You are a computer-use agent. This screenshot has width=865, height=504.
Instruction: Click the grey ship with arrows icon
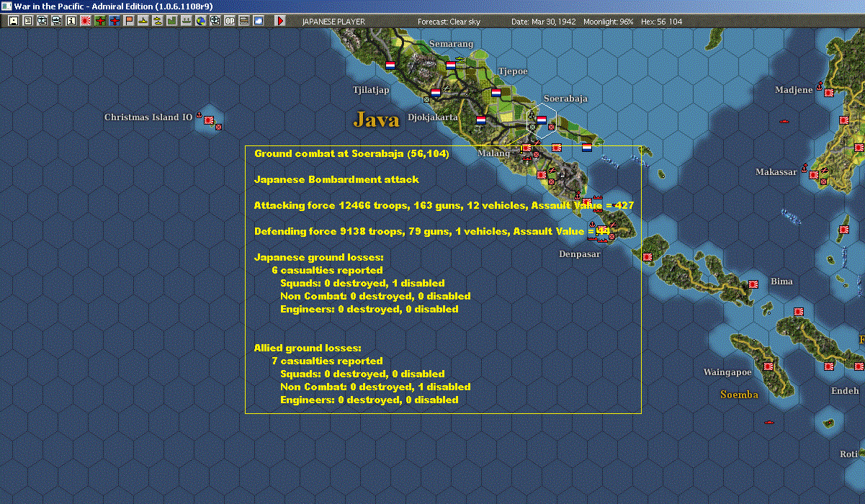point(187,21)
